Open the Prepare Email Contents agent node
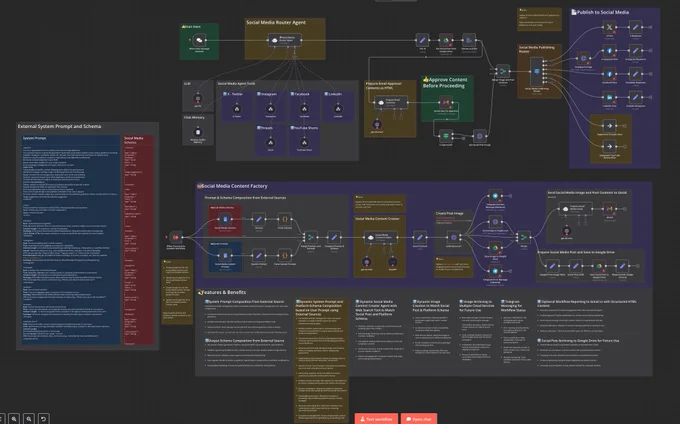 pyautogui.click(x=391, y=102)
